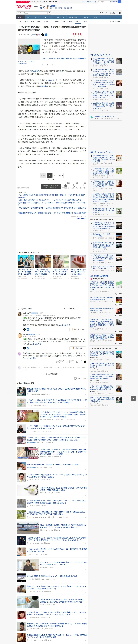Open the 多条件검색 dropdown next to web search
Screen dimensions: 138x644
[114, 2]
